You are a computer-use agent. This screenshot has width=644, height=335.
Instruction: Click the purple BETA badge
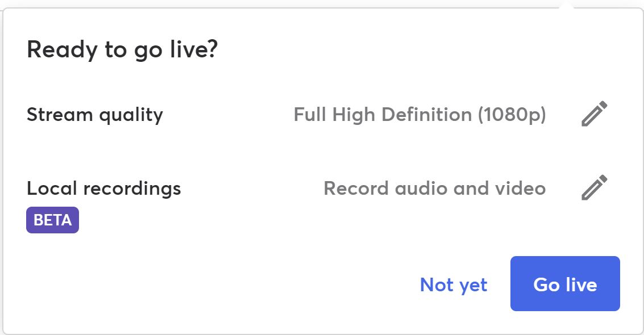pyautogui.click(x=52, y=220)
